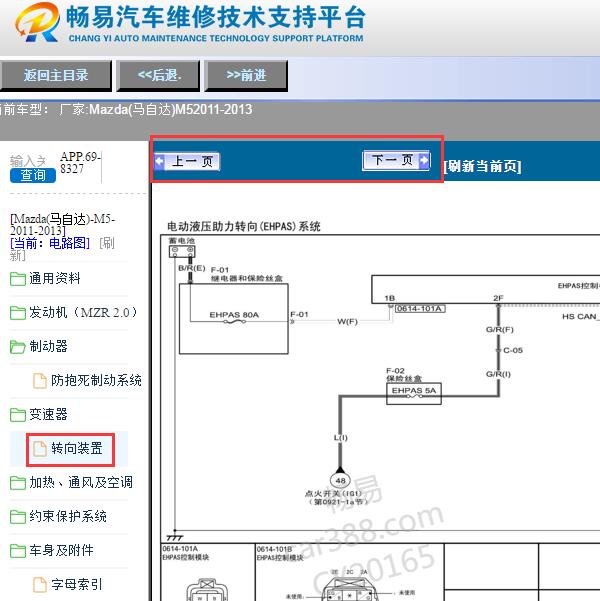Image resolution: width=600 pixels, height=601 pixels.
Task: Open the 转向装置 document
Action: [77, 448]
